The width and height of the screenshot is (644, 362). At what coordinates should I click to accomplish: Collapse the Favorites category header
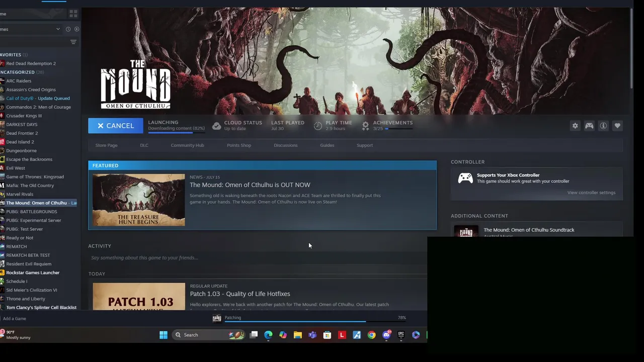(x=14, y=55)
